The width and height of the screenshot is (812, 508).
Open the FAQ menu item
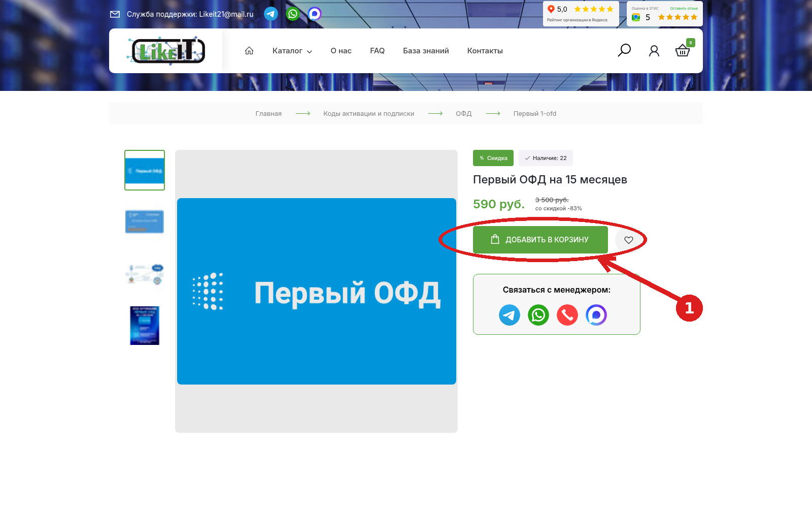coord(377,51)
